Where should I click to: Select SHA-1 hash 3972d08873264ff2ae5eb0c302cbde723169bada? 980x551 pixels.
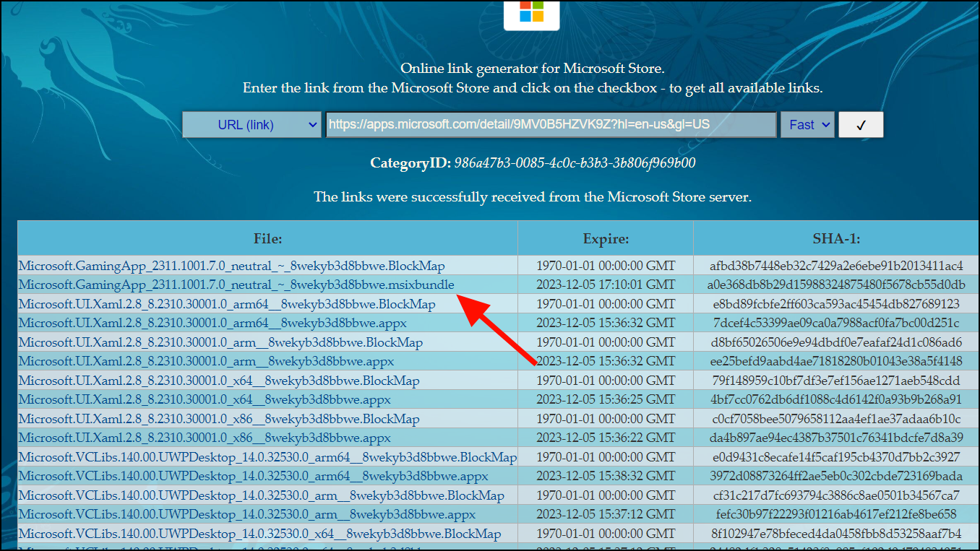click(x=836, y=476)
